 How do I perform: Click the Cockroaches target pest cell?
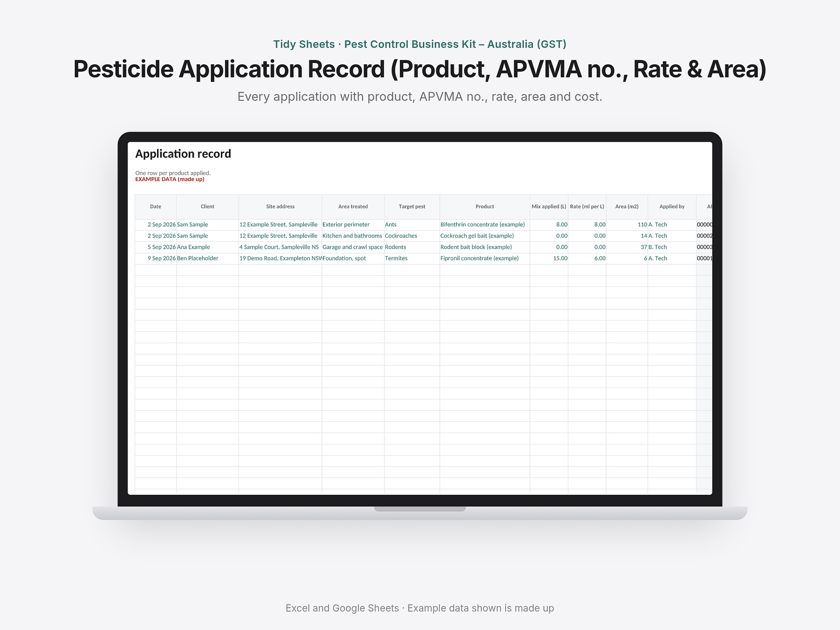pos(412,236)
